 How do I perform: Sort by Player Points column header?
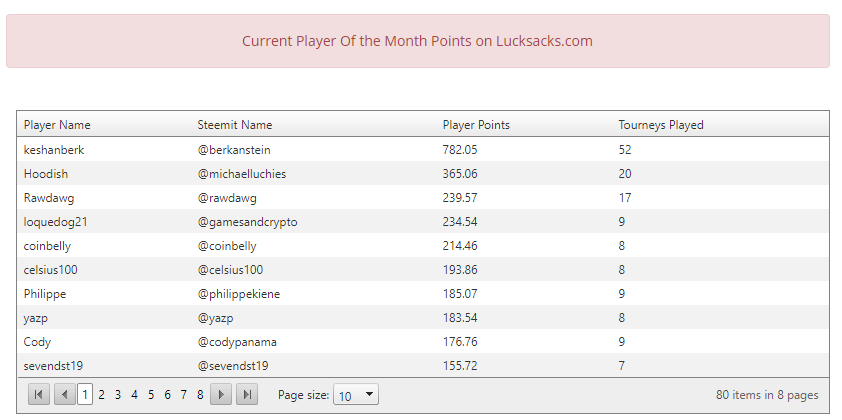pyautogui.click(x=476, y=125)
